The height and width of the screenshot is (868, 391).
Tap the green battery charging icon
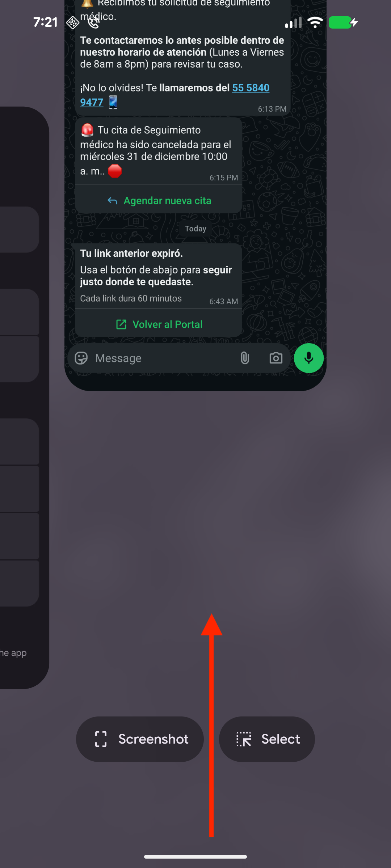pos(343,22)
